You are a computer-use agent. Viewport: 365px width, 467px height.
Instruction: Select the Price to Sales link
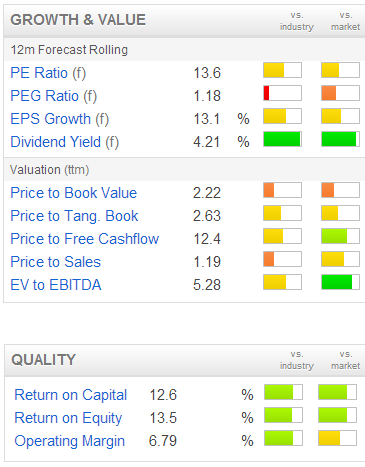55,262
